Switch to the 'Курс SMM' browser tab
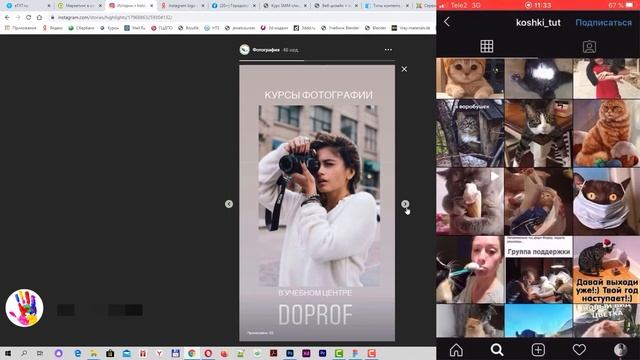Image resolution: width=640 pixels, height=360 pixels. click(285, 6)
